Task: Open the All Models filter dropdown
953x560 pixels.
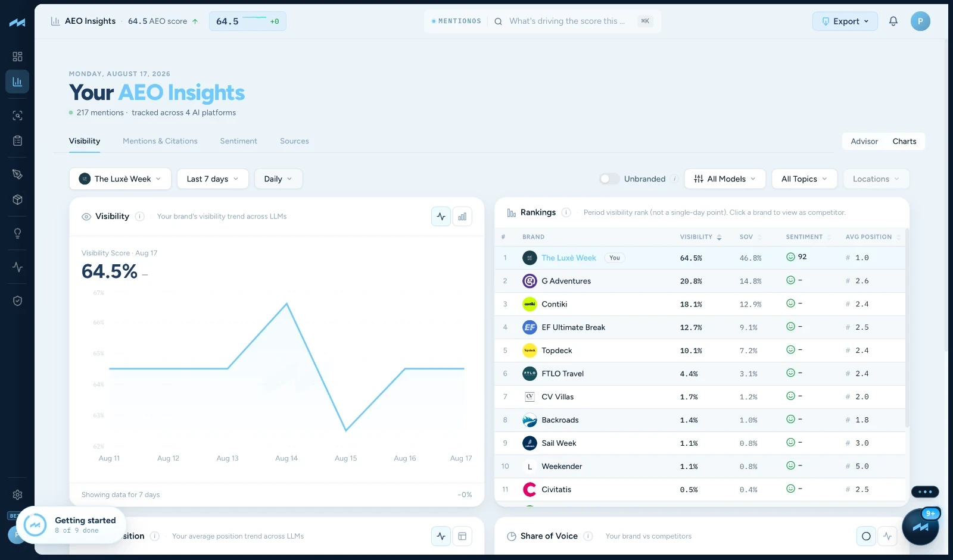Action: [725, 179]
